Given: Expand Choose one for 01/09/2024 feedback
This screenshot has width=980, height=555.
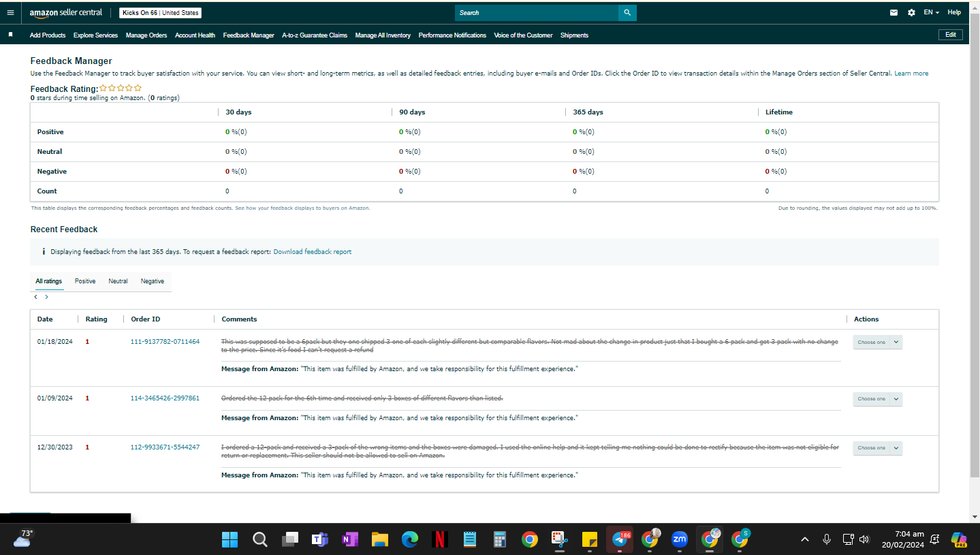Looking at the screenshot, I should (x=878, y=399).
